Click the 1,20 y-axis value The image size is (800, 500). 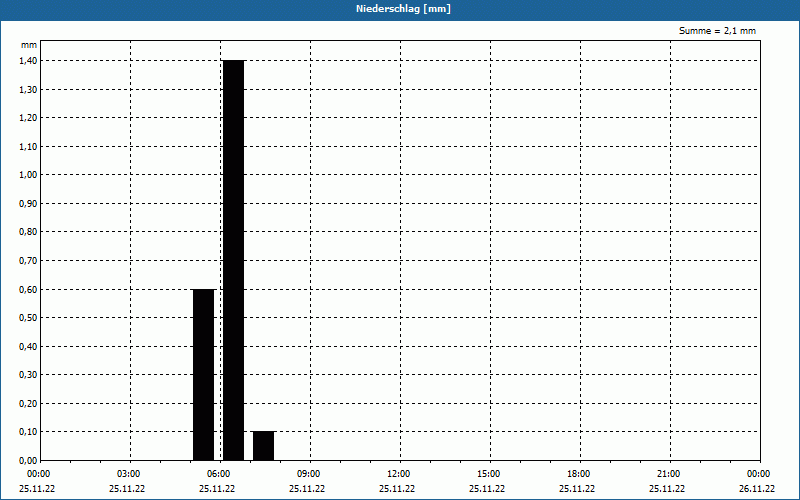(29, 118)
